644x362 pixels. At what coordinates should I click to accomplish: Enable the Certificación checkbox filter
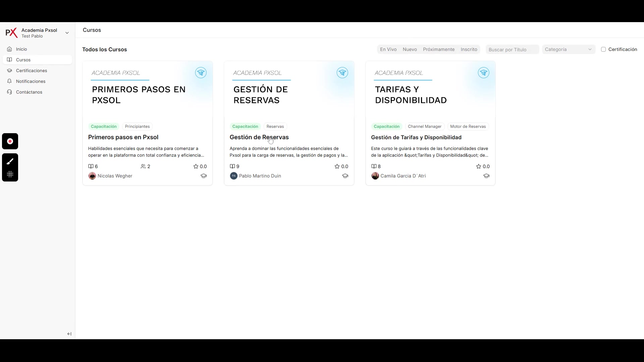coord(603,49)
